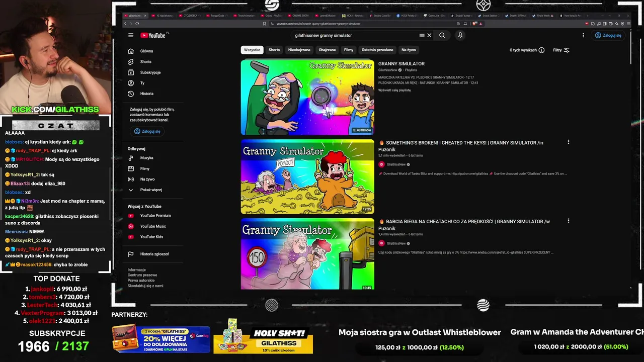Click the GilathissNew channel name under the playlist
This screenshot has height=362, width=644.
coord(388,70)
